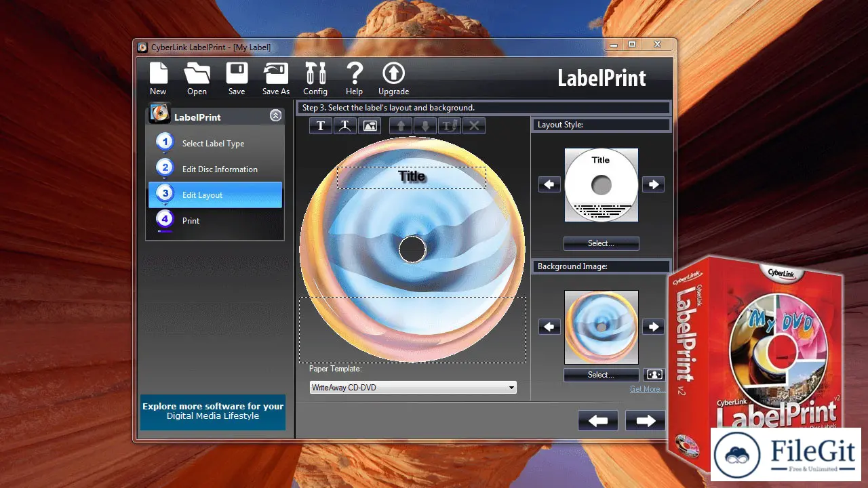The image size is (868, 488).
Task: Go back with the large left arrow
Action: [x=598, y=421]
